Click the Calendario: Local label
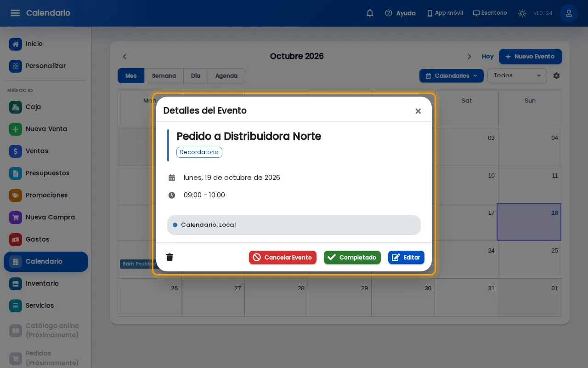The image size is (588, 368). (x=209, y=225)
